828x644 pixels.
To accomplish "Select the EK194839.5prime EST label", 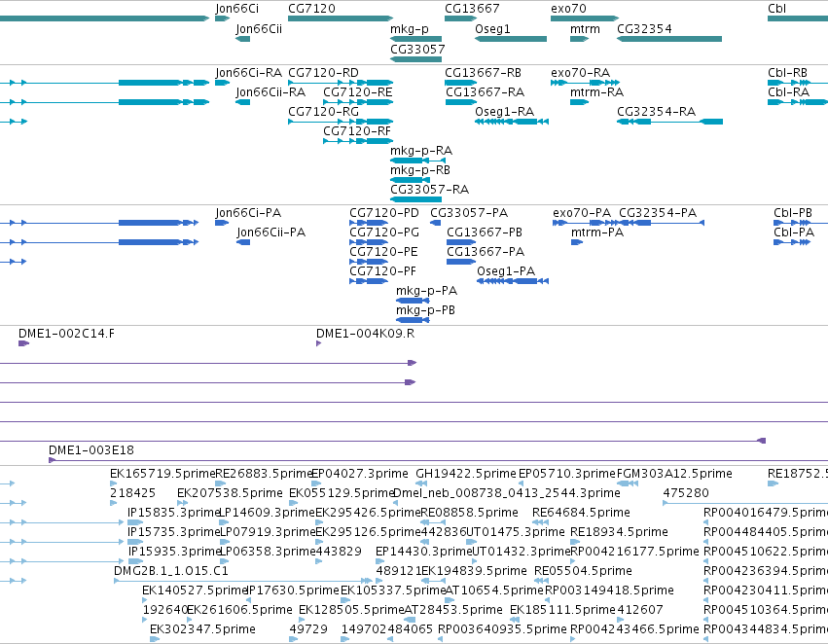I will (x=474, y=571).
